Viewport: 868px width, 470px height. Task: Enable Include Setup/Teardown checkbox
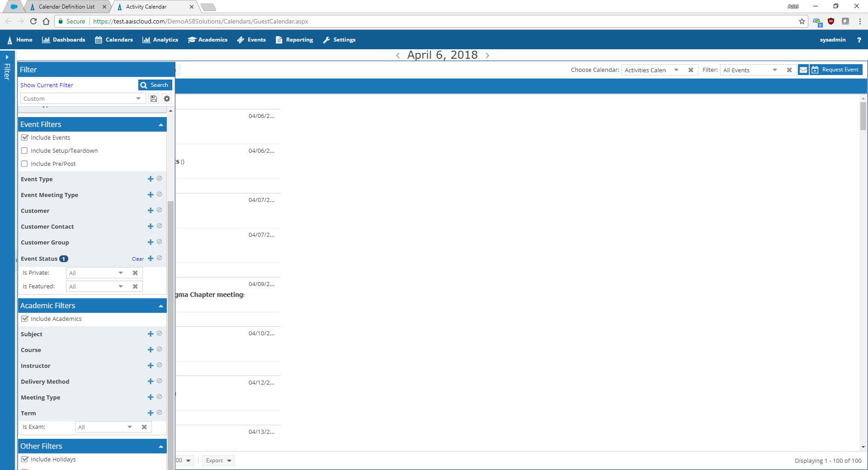(24, 150)
